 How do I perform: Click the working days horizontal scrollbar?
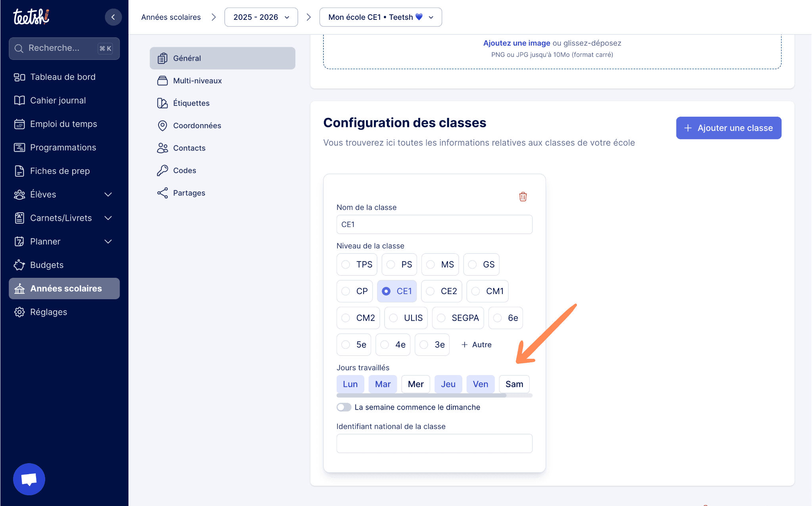click(x=421, y=395)
